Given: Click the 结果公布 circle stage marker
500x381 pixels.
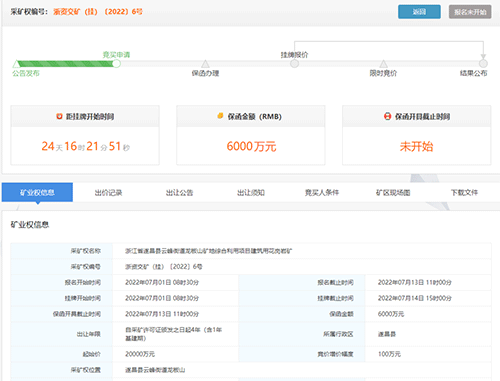Looking at the screenshot, I should 483,63.
